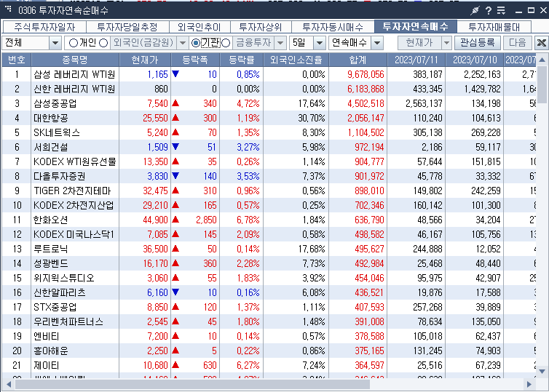Viewport: 549px width, 392px height.
Task: Select the 서희건설 stock name
Action: click(51, 147)
